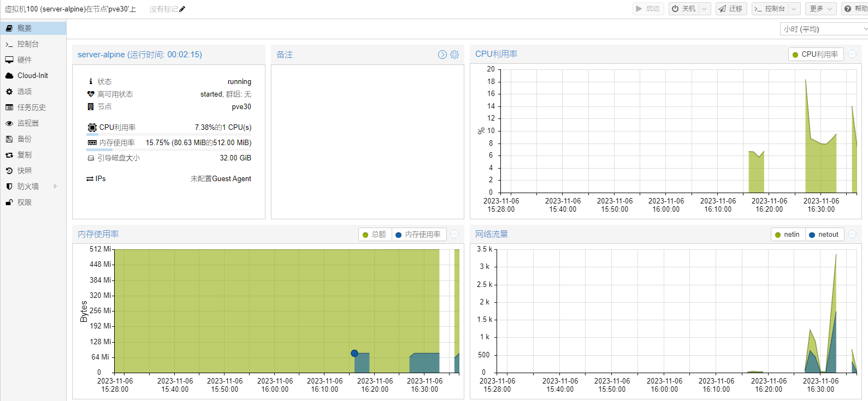Open the 监视器 monitor tab

[33, 123]
